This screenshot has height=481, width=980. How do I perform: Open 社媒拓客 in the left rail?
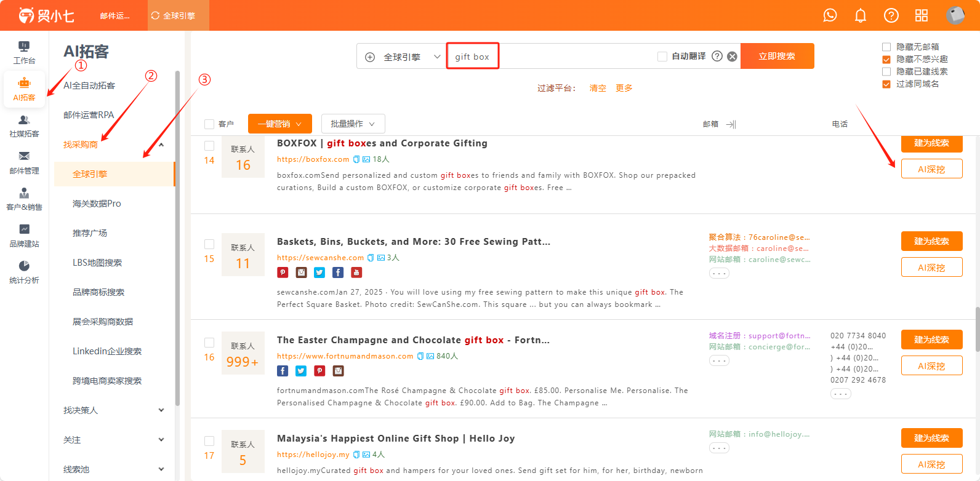click(x=24, y=126)
